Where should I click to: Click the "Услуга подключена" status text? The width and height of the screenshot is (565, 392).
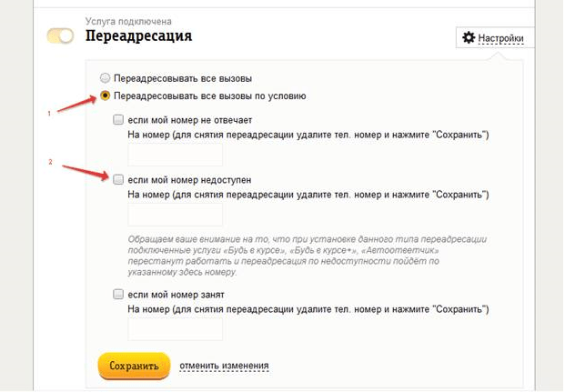127,20
